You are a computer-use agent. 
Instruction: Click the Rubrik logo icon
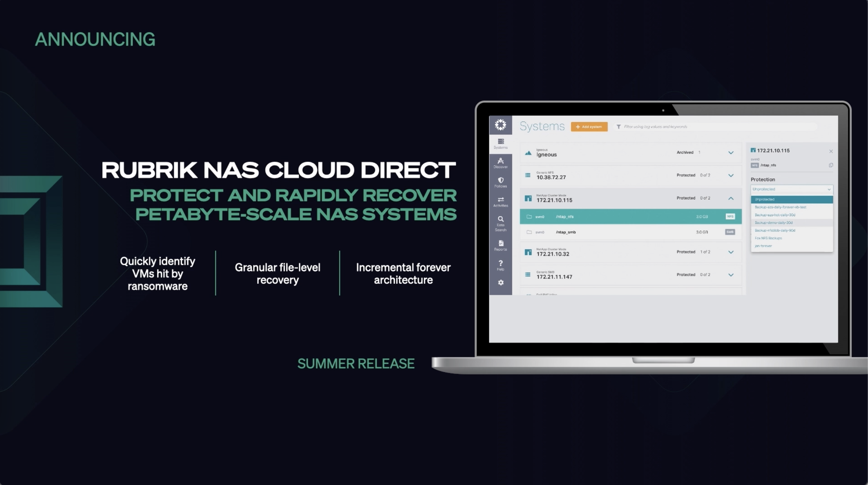tap(501, 125)
